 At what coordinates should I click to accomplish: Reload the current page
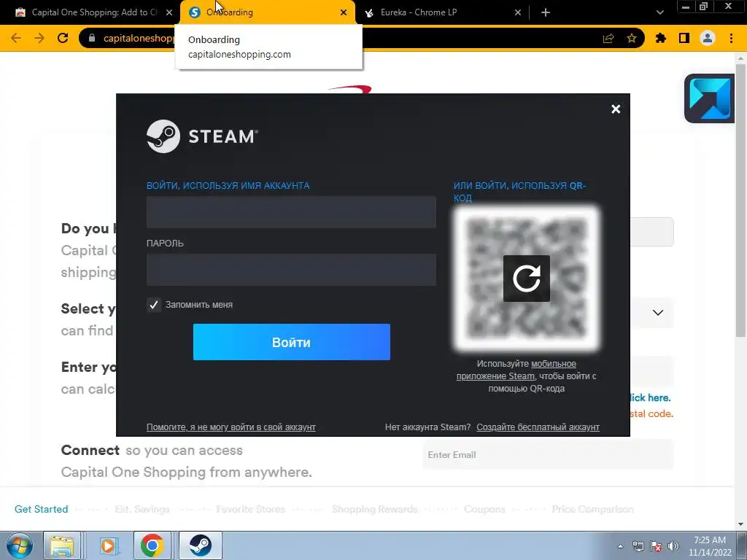[63, 38]
